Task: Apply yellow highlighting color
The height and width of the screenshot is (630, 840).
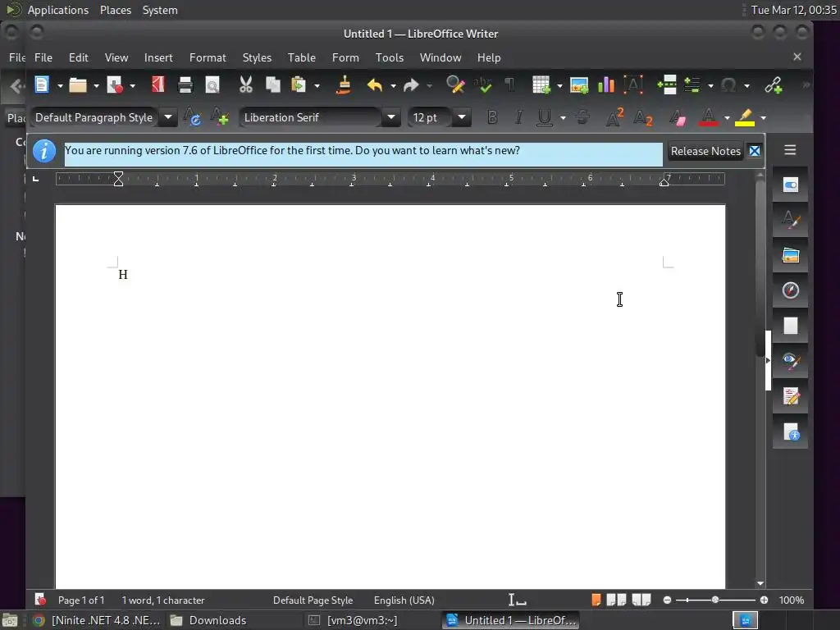Action: point(745,116)
